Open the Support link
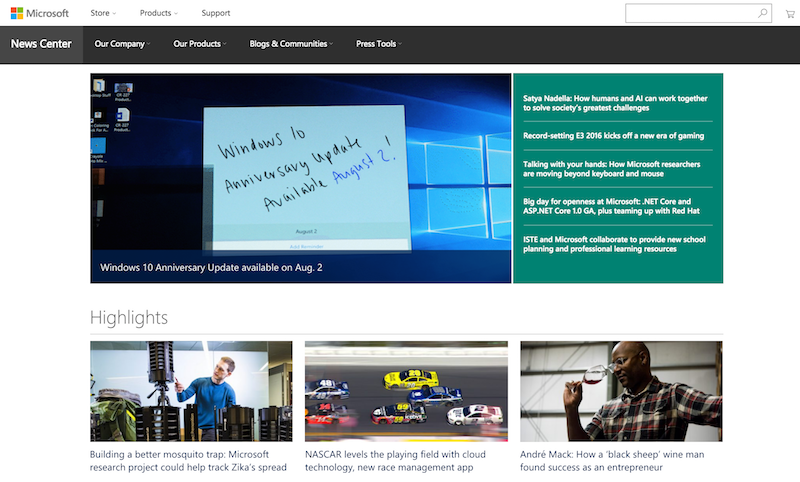Viewport: 800px width, 482px height. [215, 13]
